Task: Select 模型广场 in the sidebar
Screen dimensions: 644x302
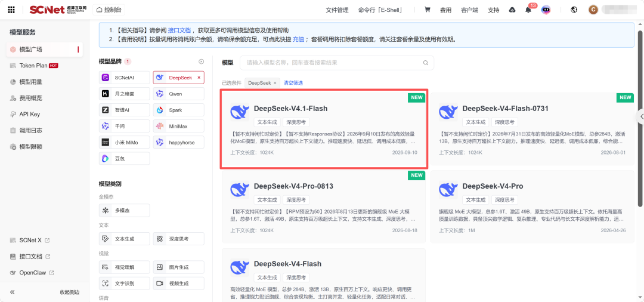Action: point(44,50)
